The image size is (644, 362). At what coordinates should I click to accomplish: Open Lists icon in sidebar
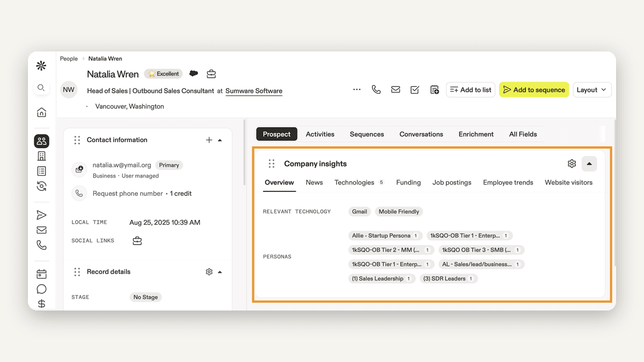pos(41,171)
